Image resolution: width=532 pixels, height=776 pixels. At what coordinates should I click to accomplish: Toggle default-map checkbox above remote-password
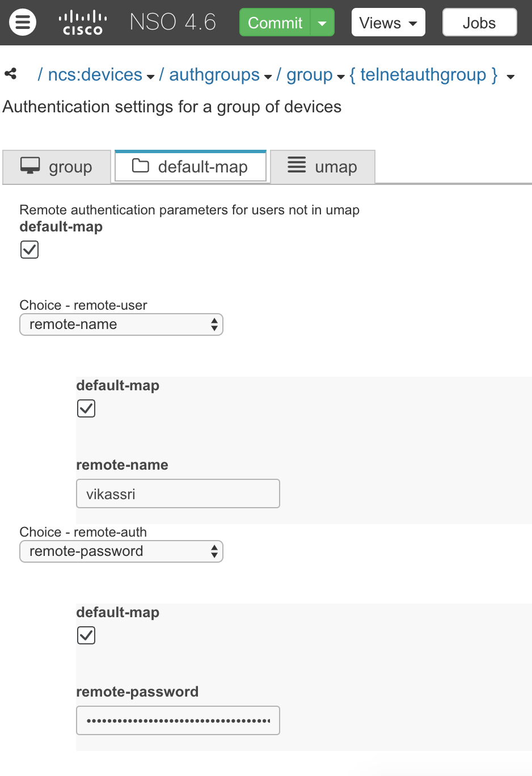86,635
